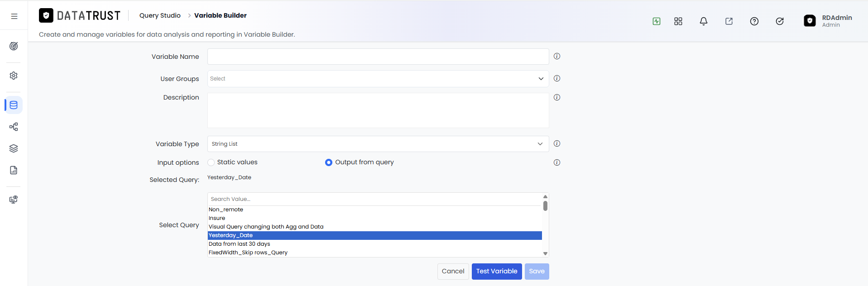Click the green activity monitor icon

coord(657,21)
